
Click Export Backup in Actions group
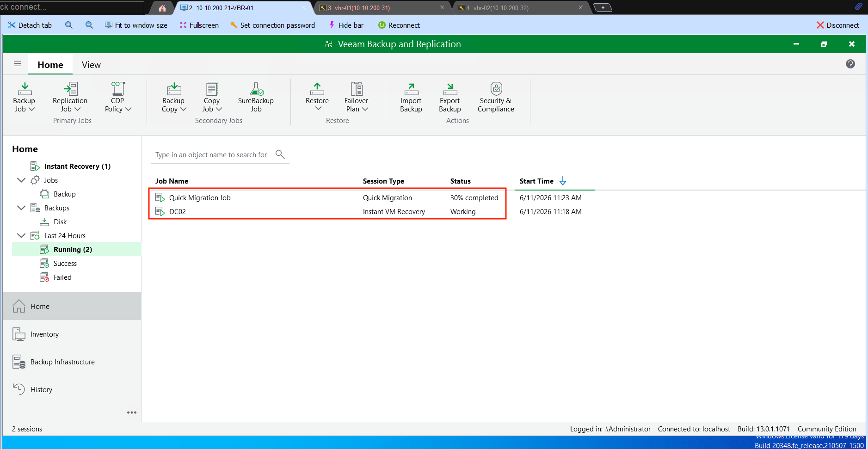pos(450,97)
